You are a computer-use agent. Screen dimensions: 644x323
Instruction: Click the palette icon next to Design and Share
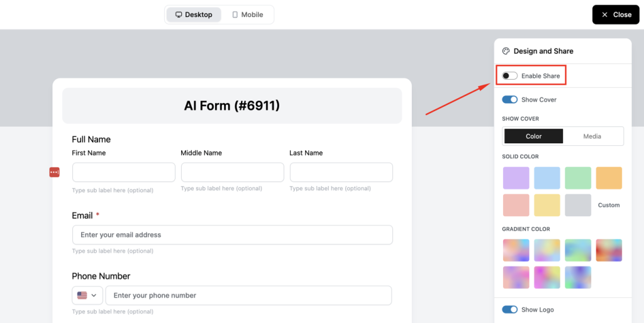pos(506,52)
